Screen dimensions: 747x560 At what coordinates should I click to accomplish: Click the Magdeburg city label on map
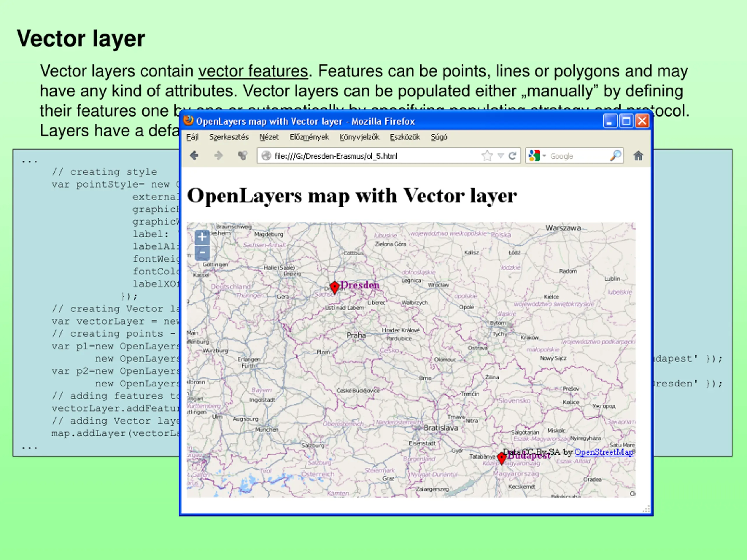pyautogui.click(x=269, y=234)
